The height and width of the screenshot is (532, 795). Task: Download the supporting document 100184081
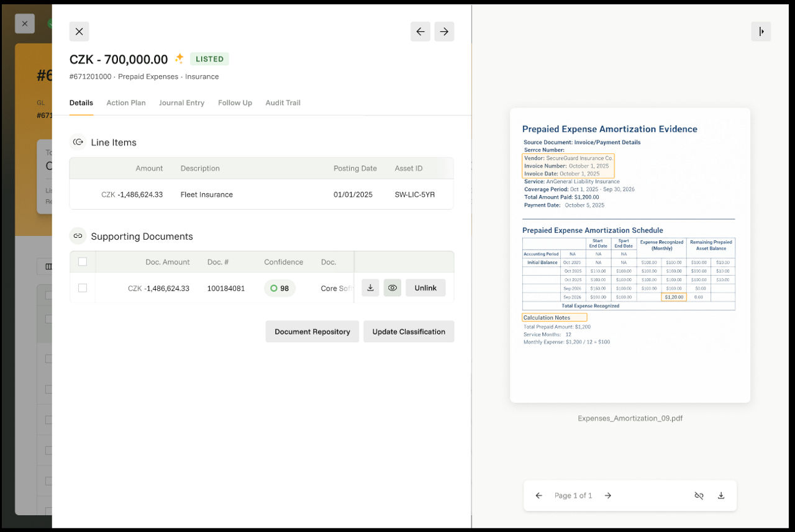click(x=370, y=288)
